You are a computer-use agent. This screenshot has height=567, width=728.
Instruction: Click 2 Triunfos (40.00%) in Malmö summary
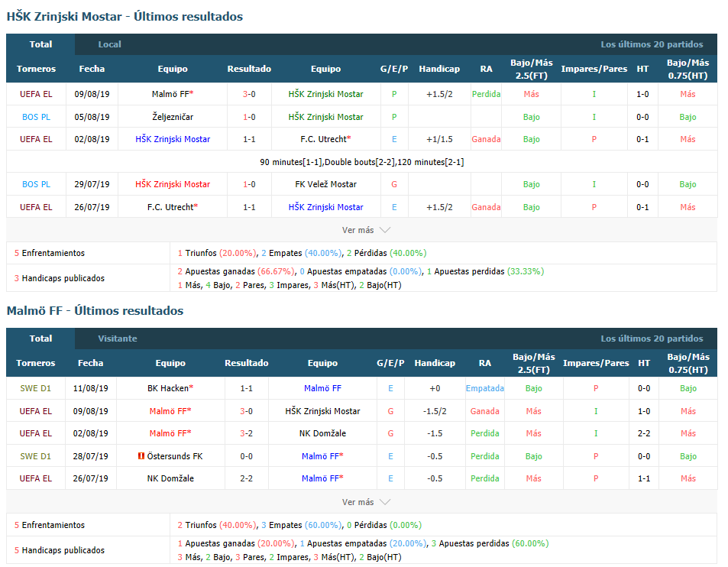click(x=216, y=525)
